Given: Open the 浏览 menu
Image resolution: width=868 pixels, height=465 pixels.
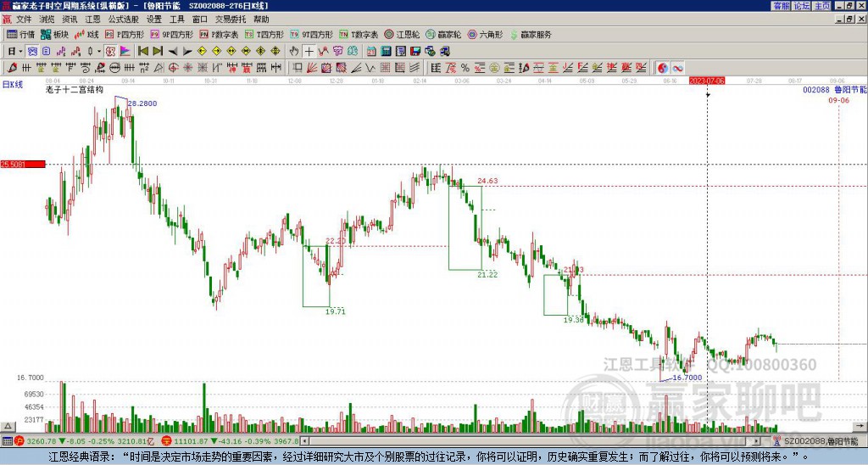Looking at the screenshot, I should pyautogui.click(x=47, y=20).
